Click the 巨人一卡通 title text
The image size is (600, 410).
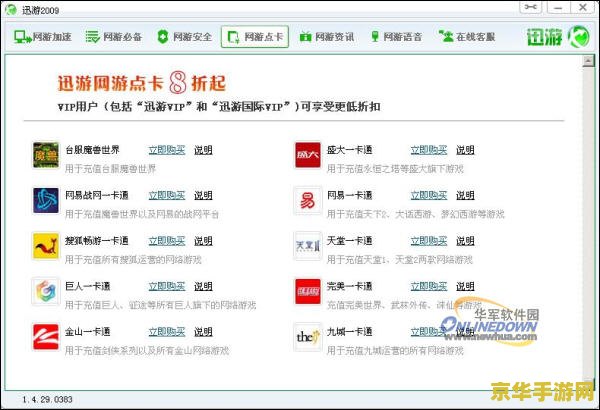click(88, 286)
